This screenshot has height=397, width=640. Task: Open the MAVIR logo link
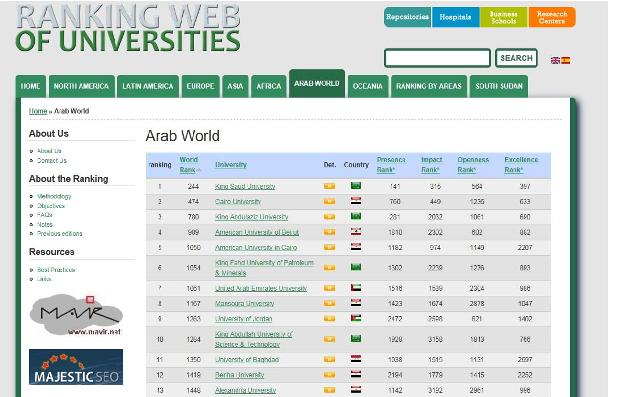coord(76,315)
